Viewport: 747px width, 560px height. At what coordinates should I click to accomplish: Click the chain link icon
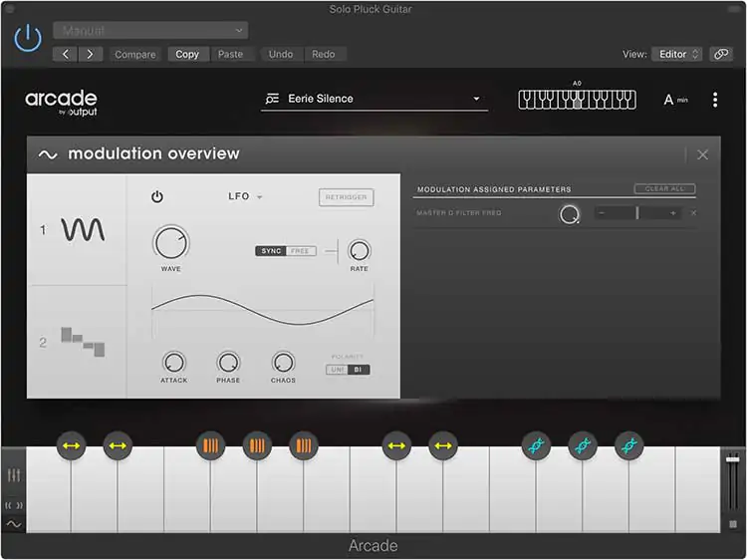[x=721, y=55]
